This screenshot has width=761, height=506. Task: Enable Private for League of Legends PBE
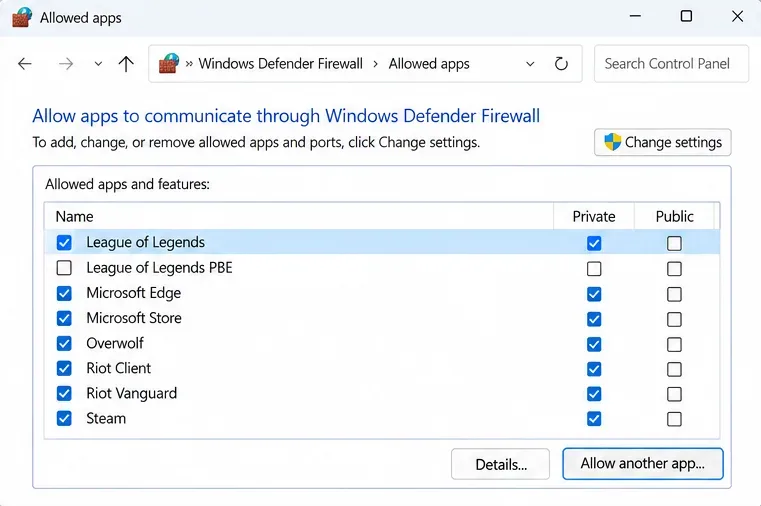click(594, 269)
